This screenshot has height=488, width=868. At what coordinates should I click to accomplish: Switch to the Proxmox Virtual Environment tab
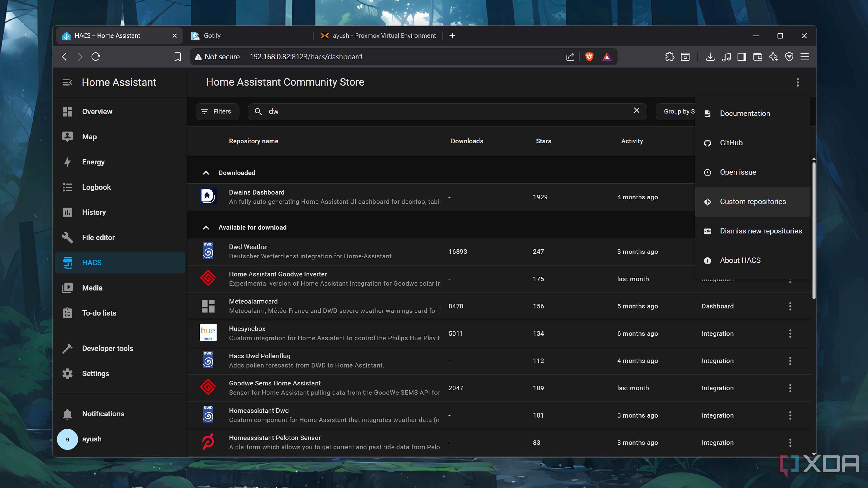tap(378, 36)
